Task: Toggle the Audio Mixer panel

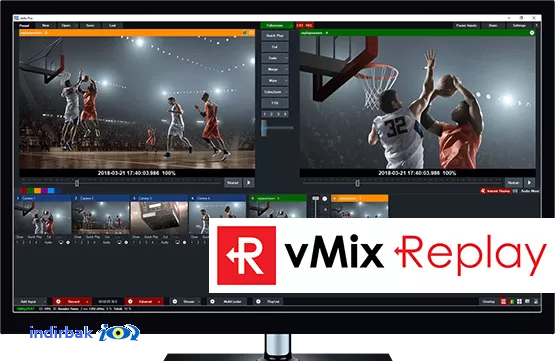Action: tap(530, 191)
